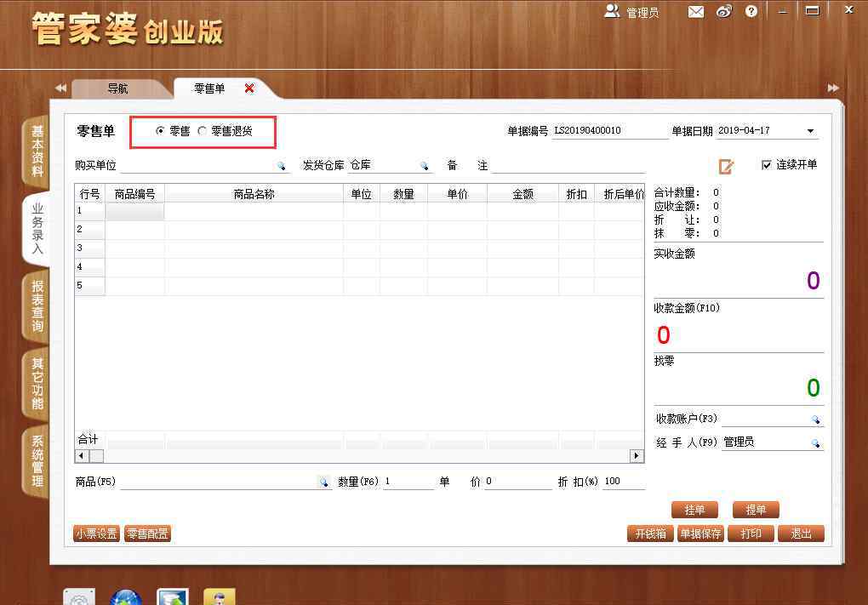Screen dimensions: 868x605
Task: Click the search icon for 经手人(F9)
Action: (815, 442)
